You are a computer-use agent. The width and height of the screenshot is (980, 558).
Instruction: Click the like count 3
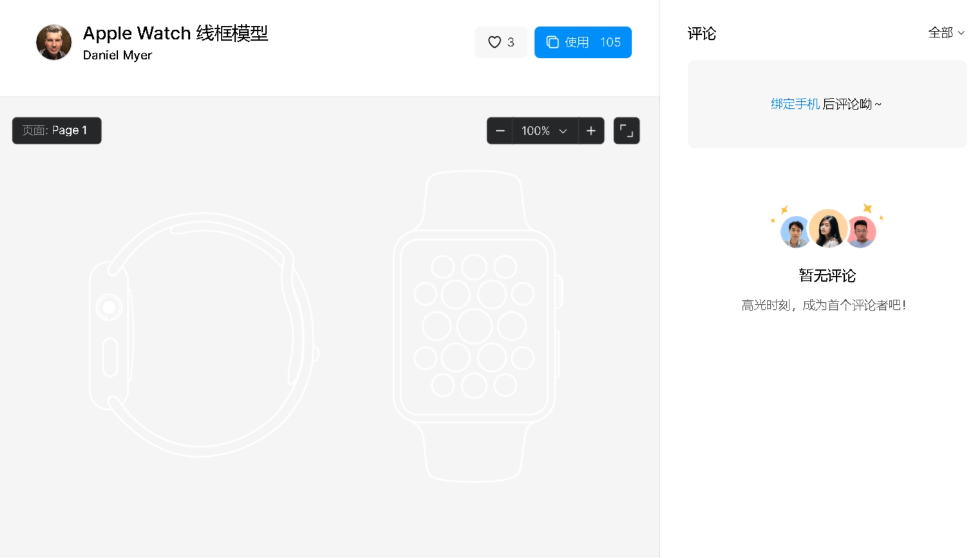[x=511, y=43]
